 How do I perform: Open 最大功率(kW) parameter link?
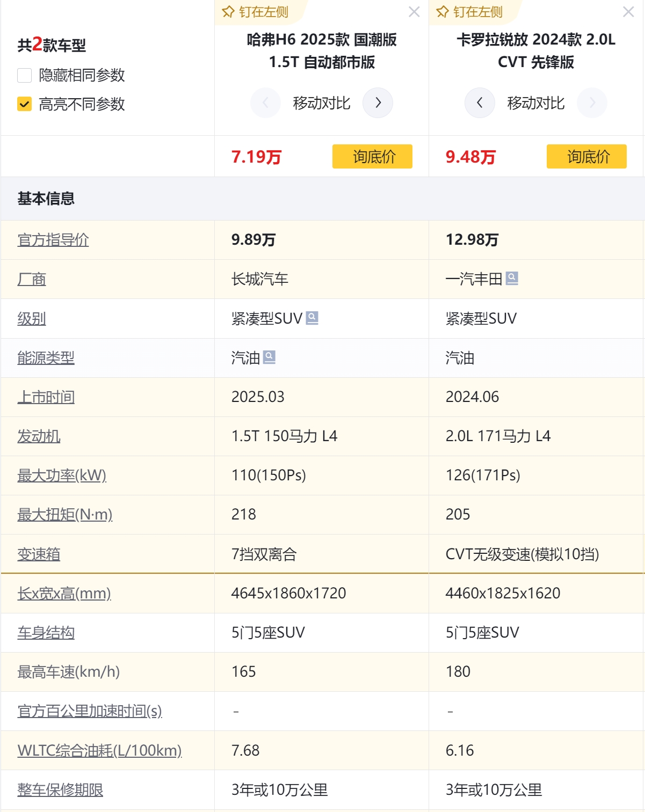pos(62,475)
